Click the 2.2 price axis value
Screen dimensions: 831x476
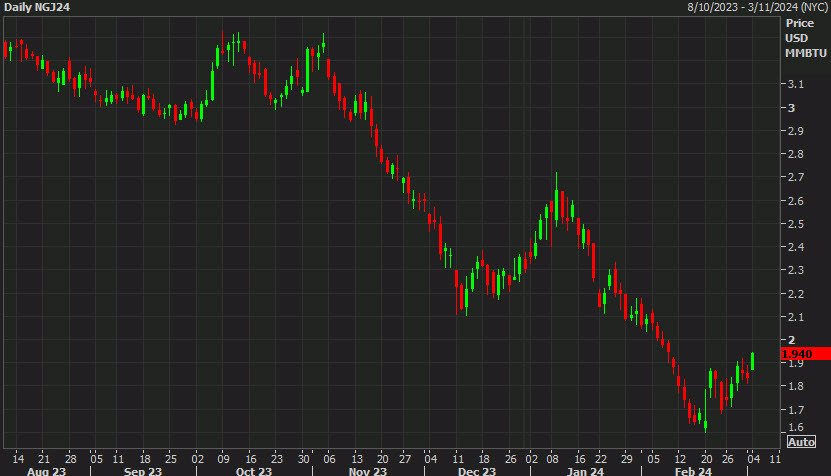[x=795, y=294]
